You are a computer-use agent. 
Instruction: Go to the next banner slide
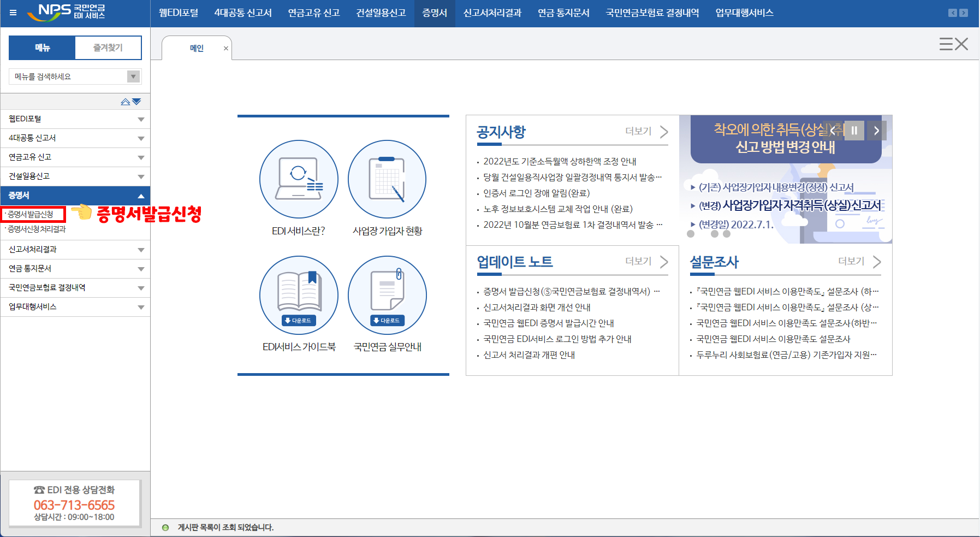pos(876,131)
